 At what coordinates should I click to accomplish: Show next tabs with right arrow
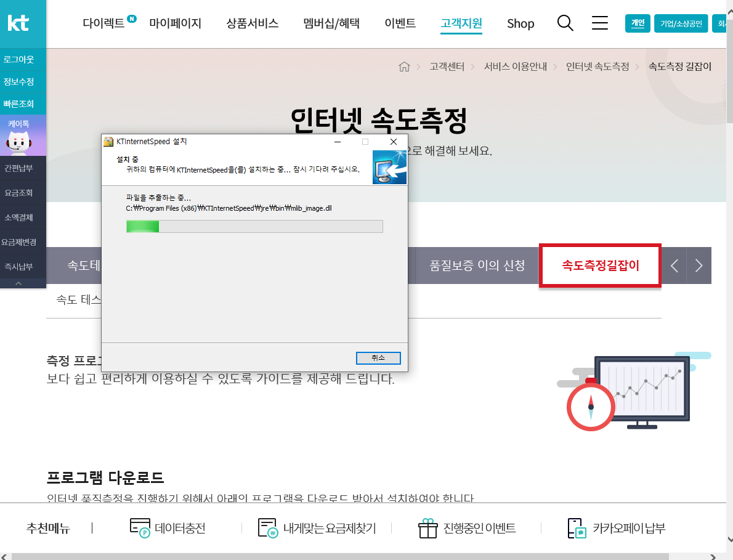click(x=699, y=266)
